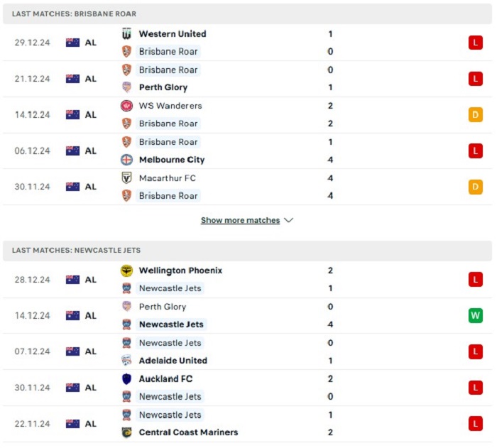Viewport: 497px width, 448px height.
Task: Click the orange D badge for WS Wanderers match
Action: (x=476, y=115)
